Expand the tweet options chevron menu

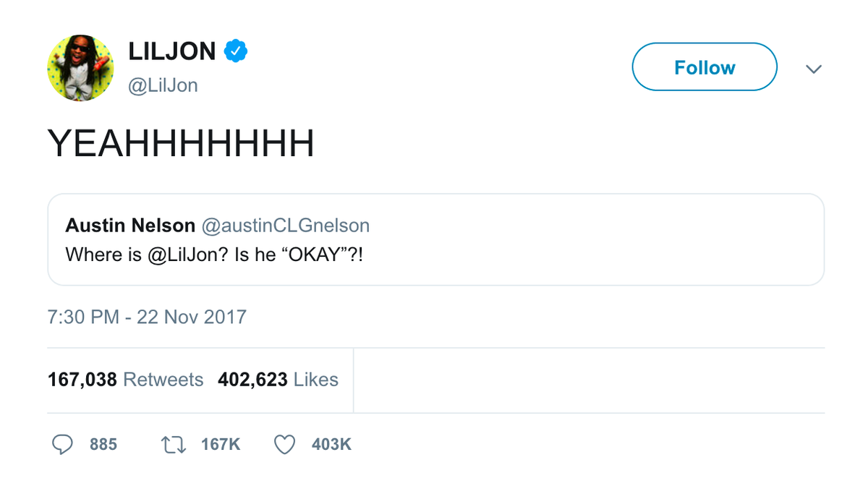[x=814, y=69]
